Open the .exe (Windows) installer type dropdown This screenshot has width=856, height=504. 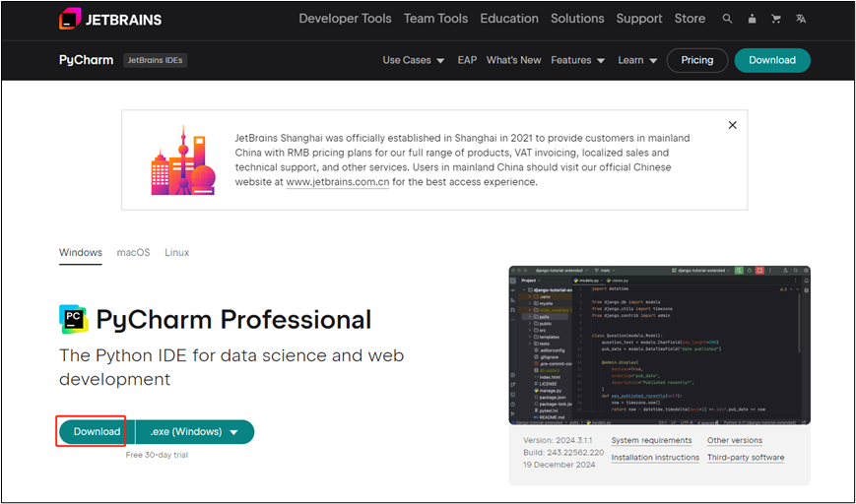[195, 431]
